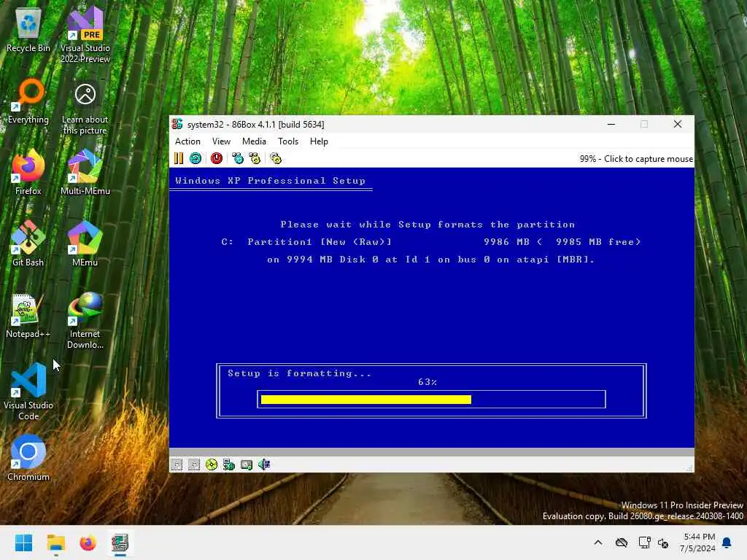This screenshot has width=747, height=560.
Task: Click emulated screen to capture mouse
Action: click(432, 307)
